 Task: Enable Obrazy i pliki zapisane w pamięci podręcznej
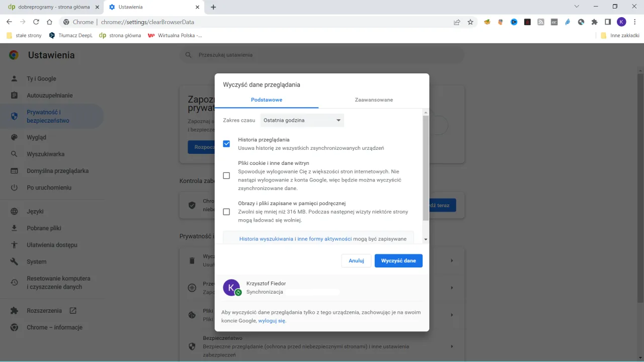click(226, 212)
